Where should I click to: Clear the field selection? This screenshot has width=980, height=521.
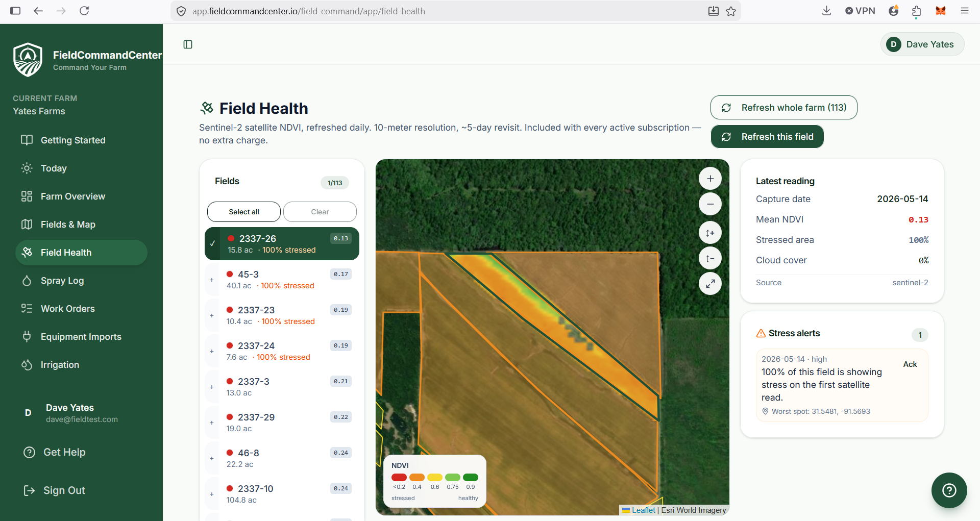tap(320, 212)
